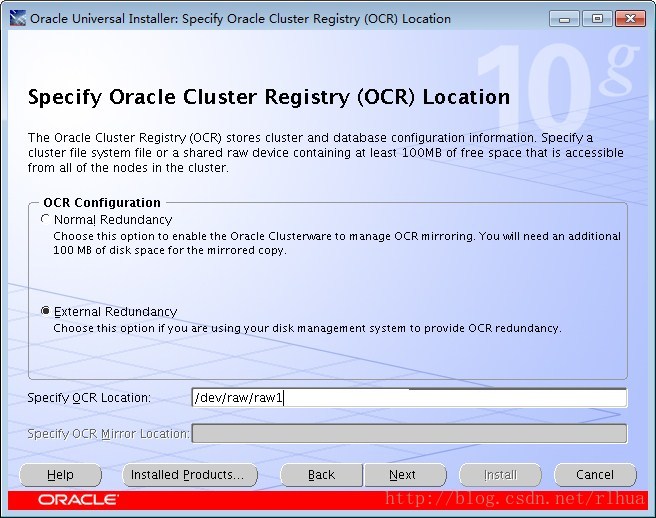Minimize the Oracle Universal Installer window
The image size is (656, 518).
point(564,19)
